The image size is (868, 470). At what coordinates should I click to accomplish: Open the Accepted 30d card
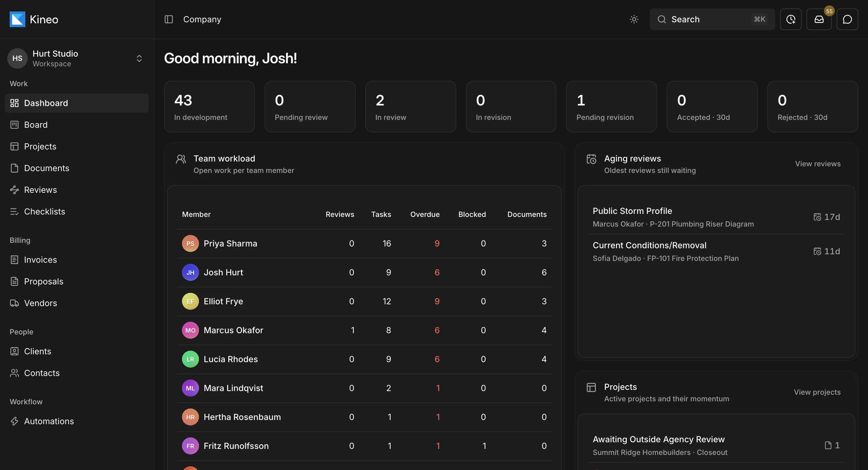coord(712,106)
